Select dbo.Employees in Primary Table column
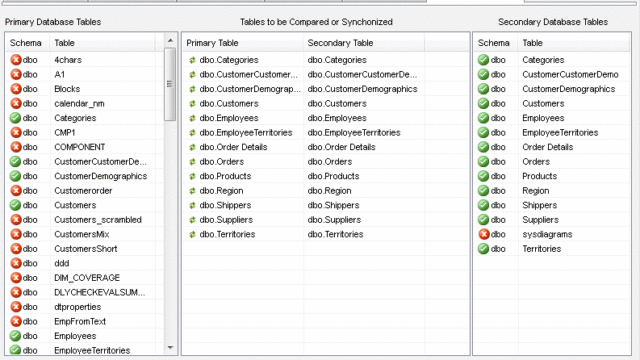This screenshot has width=640, height=360. pyautogui.click(x=229, y=118)
